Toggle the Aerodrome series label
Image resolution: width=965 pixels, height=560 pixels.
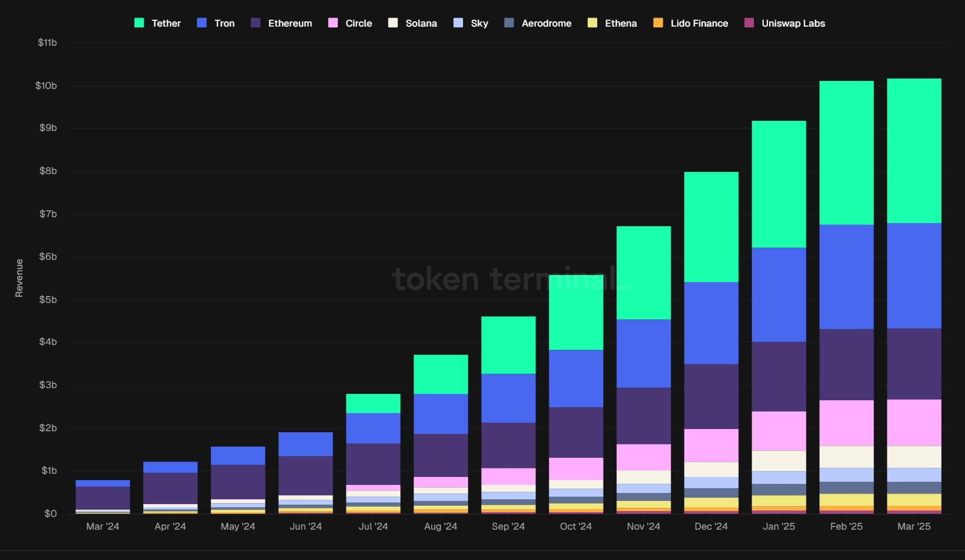[x=547, y=23]
